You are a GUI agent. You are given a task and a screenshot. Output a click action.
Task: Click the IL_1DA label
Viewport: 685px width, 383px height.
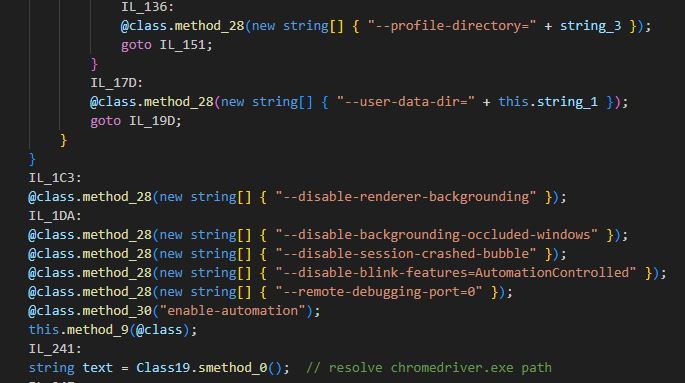pos(55,216)
